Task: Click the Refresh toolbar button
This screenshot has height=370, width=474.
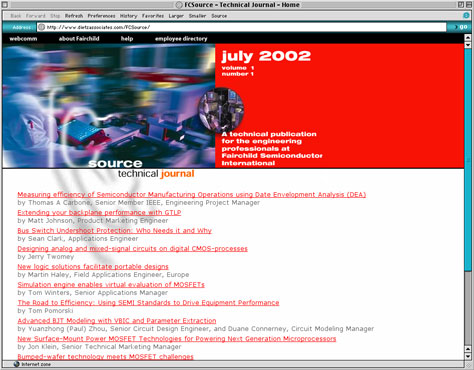Action: click(74, 16)
